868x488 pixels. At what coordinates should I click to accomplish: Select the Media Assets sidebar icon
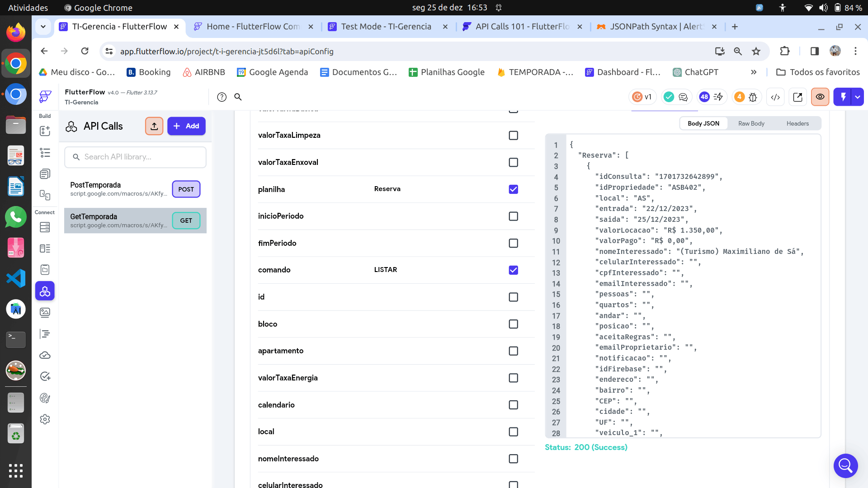(45, 312)
